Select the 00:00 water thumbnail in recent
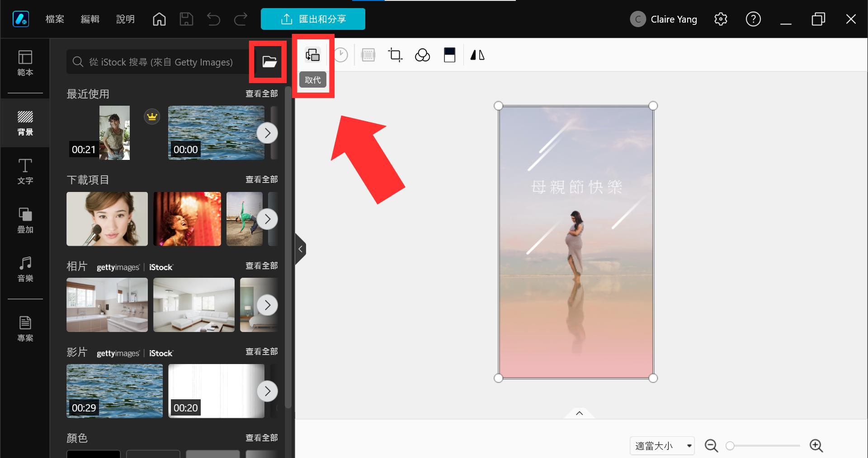Screen dimensions: 868x458 216,133
